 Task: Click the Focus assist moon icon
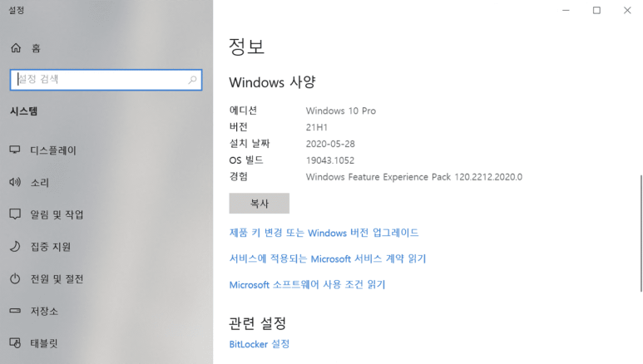[15, 246]
